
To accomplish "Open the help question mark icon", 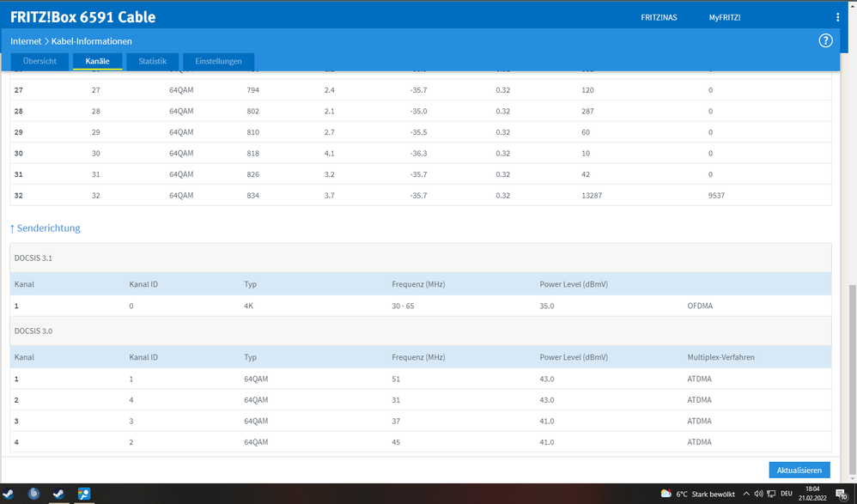I will (826, 41).
